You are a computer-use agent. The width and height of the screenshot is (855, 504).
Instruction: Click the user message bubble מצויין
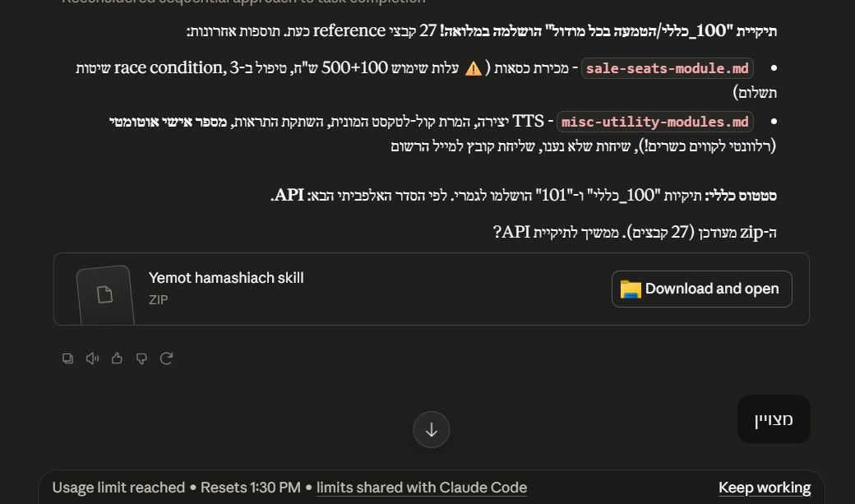774,419
